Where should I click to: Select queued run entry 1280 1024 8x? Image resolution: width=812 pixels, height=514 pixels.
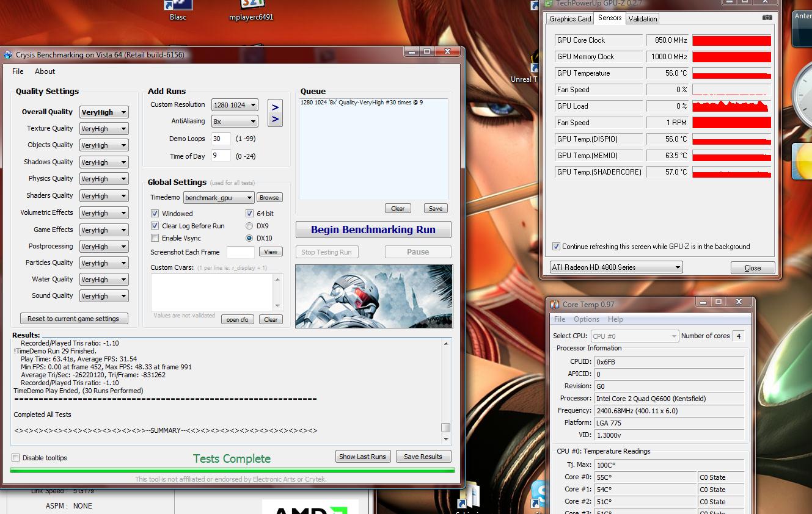click(362, 103)
